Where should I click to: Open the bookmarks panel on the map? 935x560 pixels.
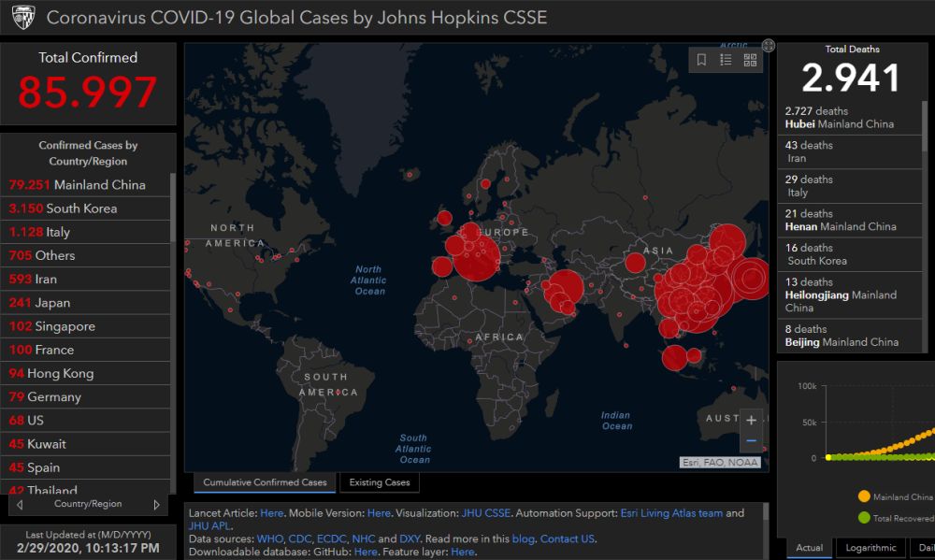tap(702, 58)
